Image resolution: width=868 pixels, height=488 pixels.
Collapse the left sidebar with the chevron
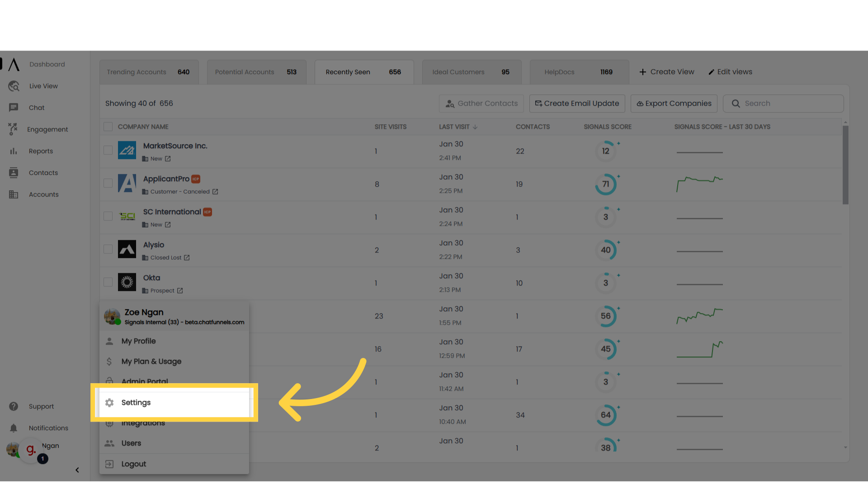click(x=77, y=470)
